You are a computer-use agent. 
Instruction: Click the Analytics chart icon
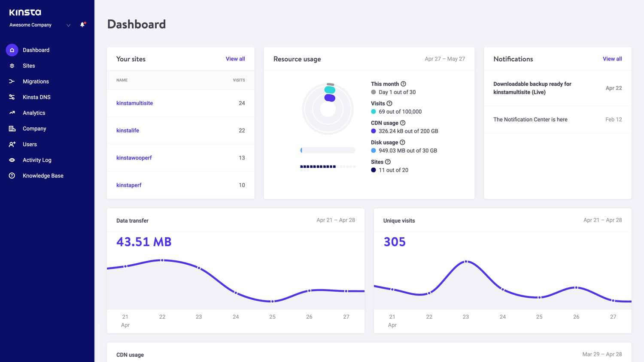pyautogui.click(x=12, y=113)
